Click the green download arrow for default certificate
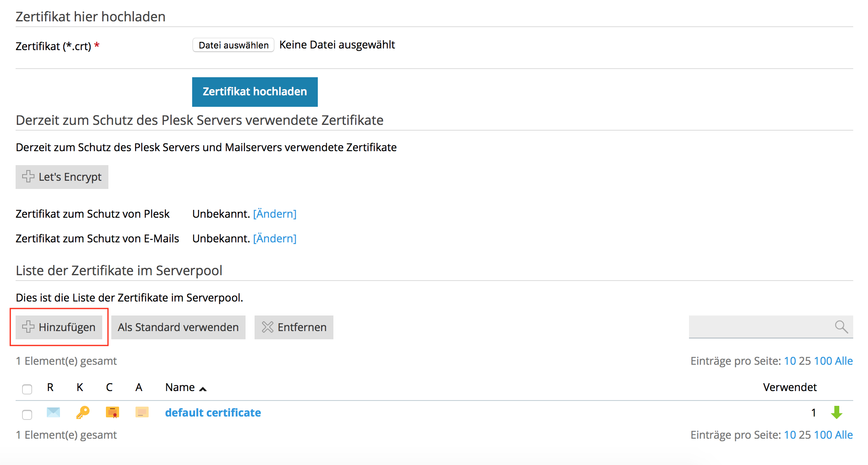The image size is (868, 465). (x=836, y=412)
